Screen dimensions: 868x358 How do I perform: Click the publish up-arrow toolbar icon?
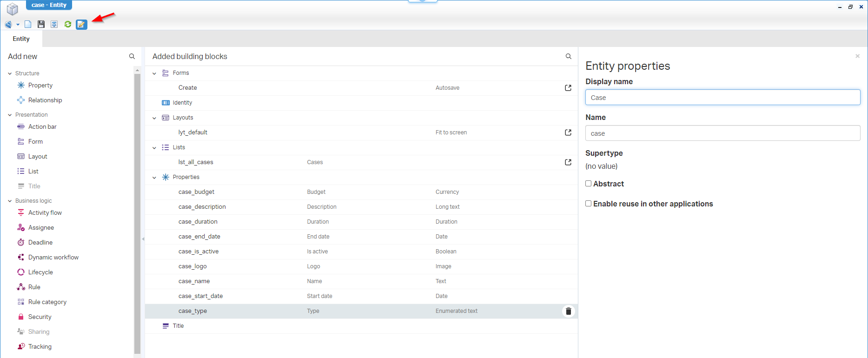pyautogui.click(x=54, y=24)
